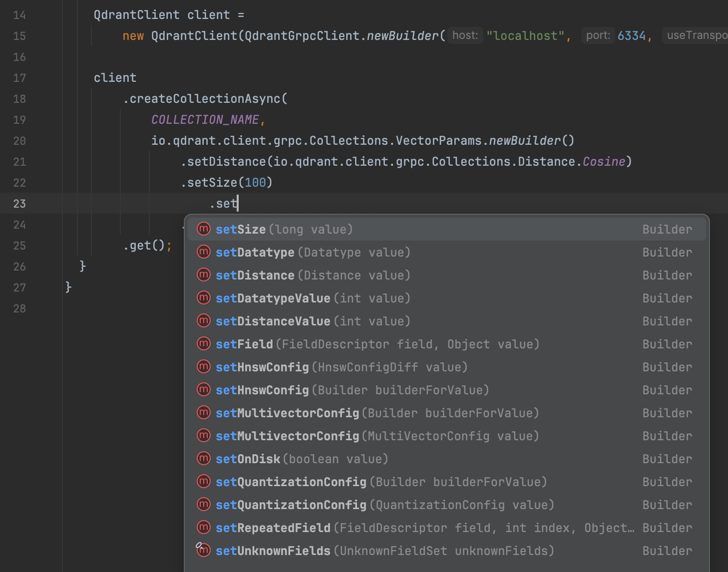Click the COLLECTION_NAME constant in the code
This screenshot has width=728, height=572.
tap(205, 120)
